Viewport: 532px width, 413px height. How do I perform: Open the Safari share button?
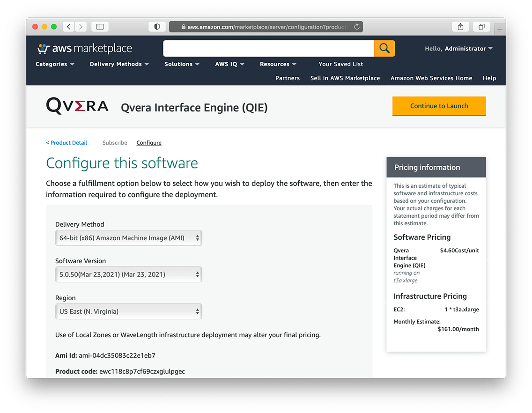coord(460,27)
